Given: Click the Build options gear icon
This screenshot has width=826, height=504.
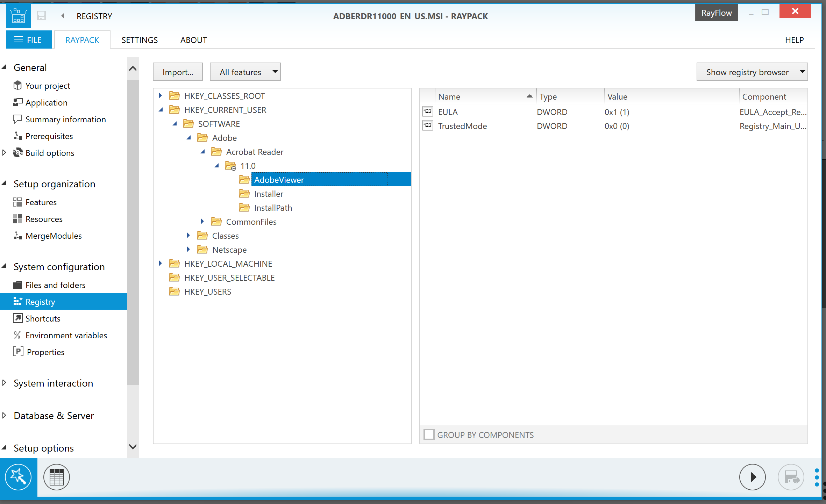Looking at the screenshot, I should 17,153.
